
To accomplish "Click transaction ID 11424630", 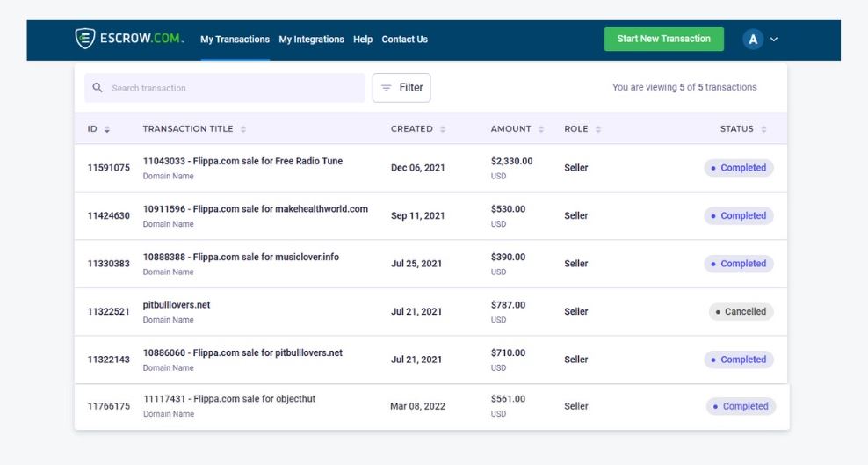I will coord(109,216).
